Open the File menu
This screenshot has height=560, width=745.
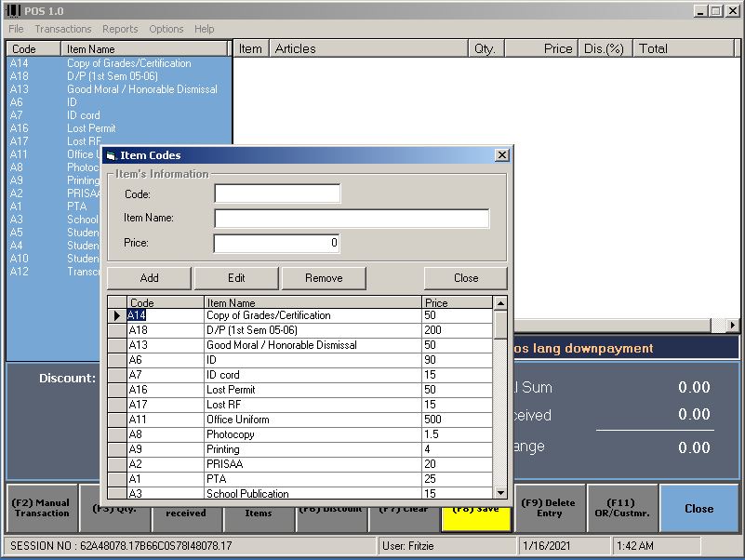click(16, 29)
